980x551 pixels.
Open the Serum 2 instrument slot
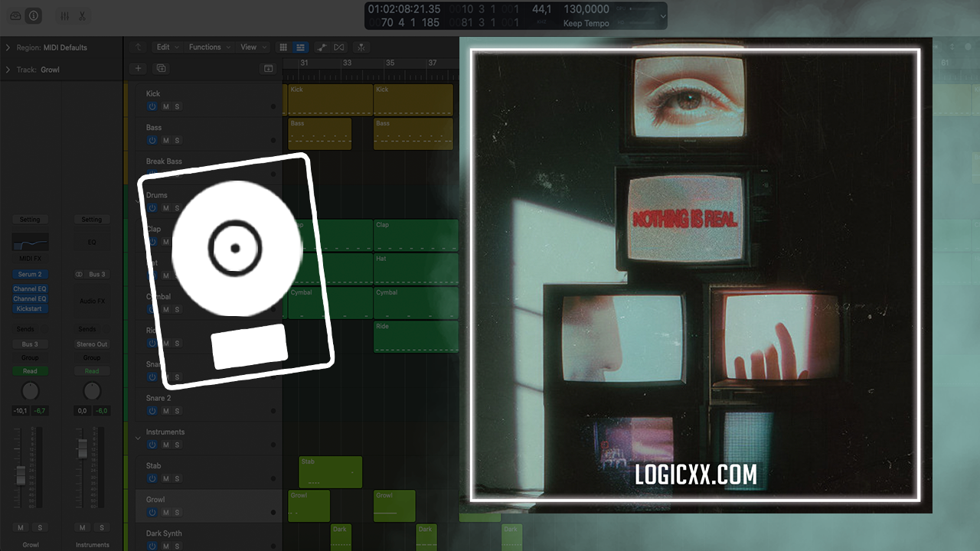tap(30, 274)
